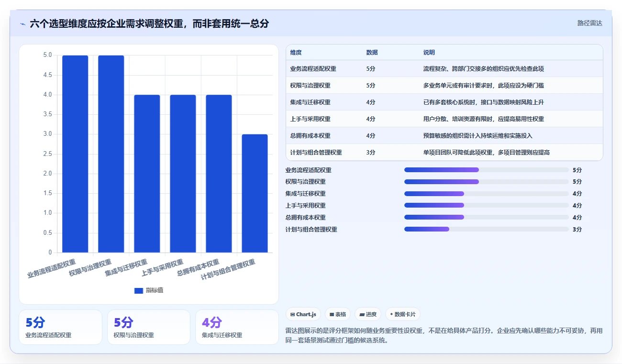Toggle the 指标值 legend swatch
Image resolution: width=622 pixels, height=364 pixels.
[x=139, y=290]
